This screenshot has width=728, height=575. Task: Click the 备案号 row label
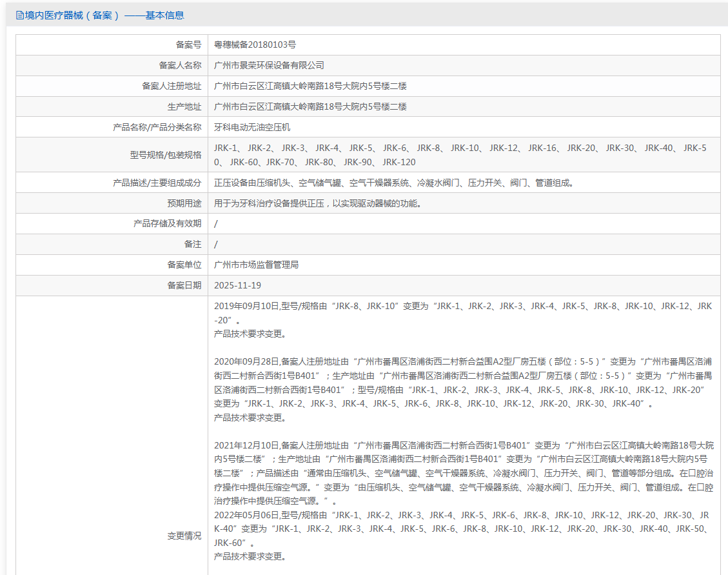click(x=188, y=45)
